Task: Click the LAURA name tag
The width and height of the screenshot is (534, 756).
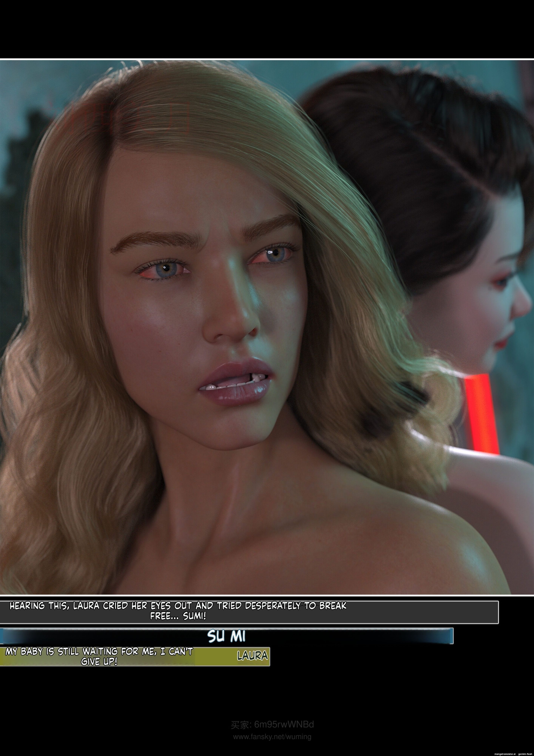Action: (252, 656)
